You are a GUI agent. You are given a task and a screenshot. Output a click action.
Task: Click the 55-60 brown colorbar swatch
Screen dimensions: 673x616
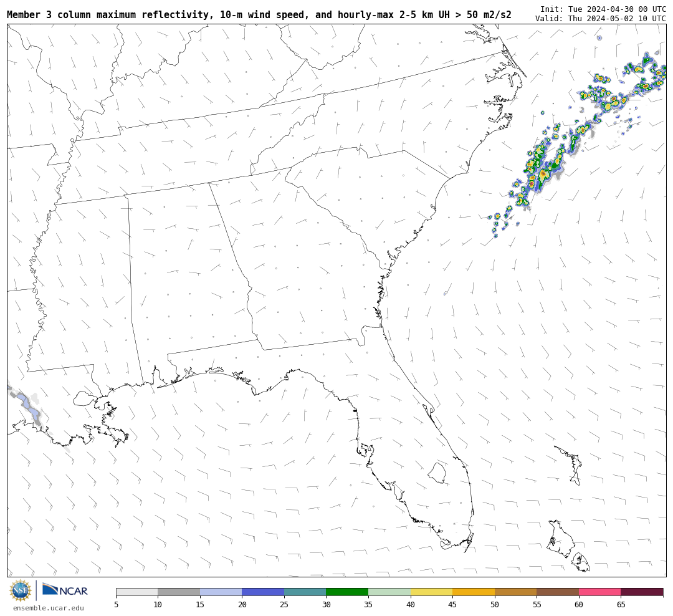pos(558,592)
